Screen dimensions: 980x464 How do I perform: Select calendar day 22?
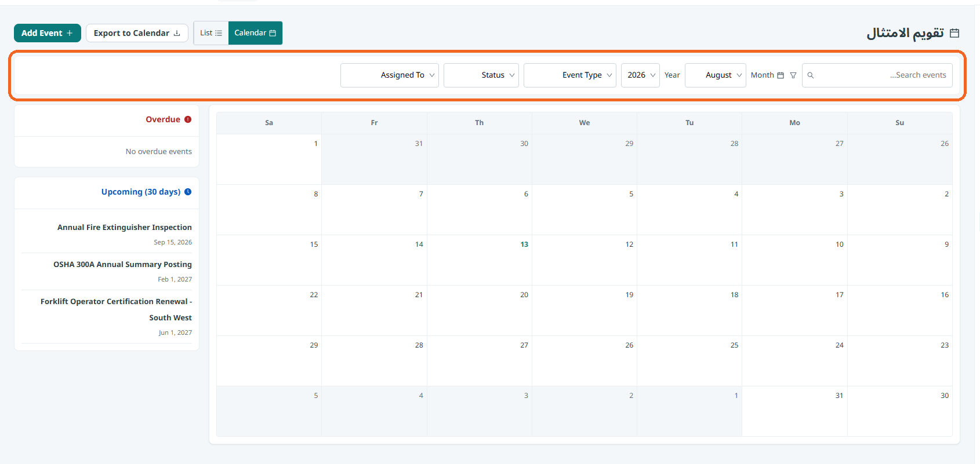[269, 310]
